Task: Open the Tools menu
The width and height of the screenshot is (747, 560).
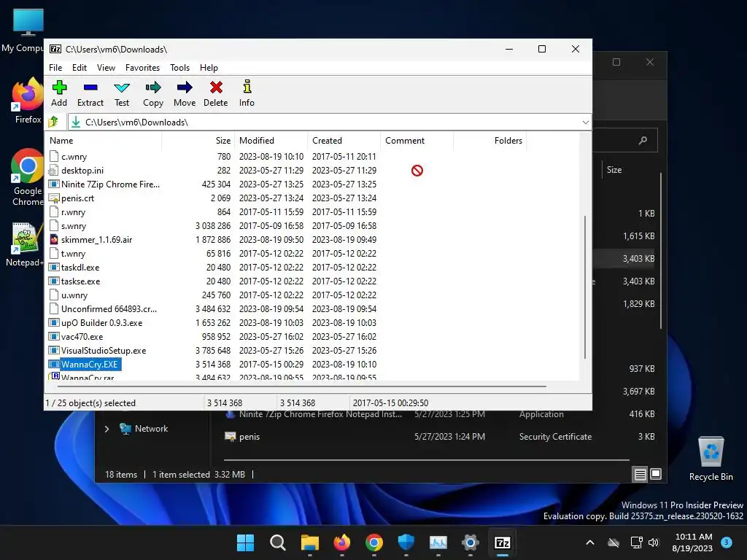Action: point(179,68)
